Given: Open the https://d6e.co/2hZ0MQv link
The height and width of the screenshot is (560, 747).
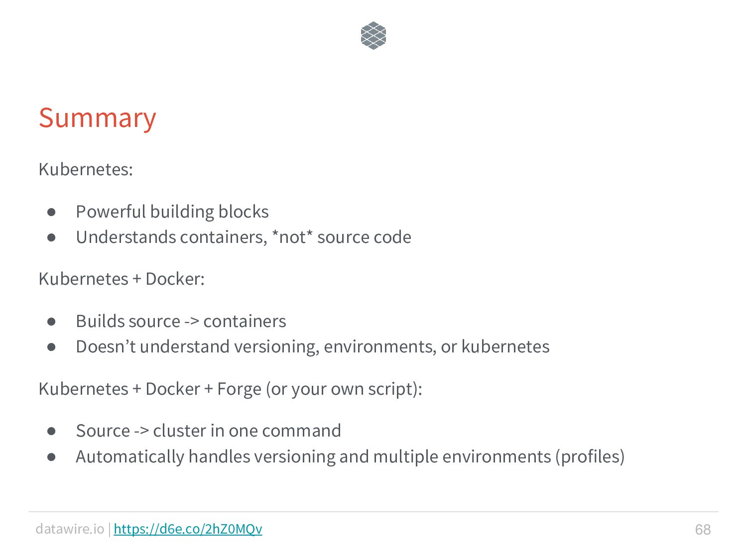Looking at the screenshot, I should point(188,529).
